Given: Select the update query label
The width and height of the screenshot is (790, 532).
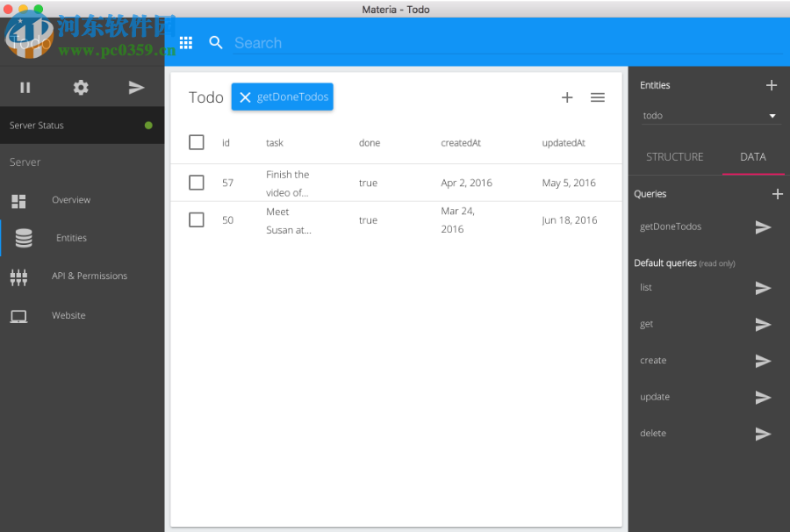Looking at the screenshot, I should pyautogui.click(x=655, y=397).
